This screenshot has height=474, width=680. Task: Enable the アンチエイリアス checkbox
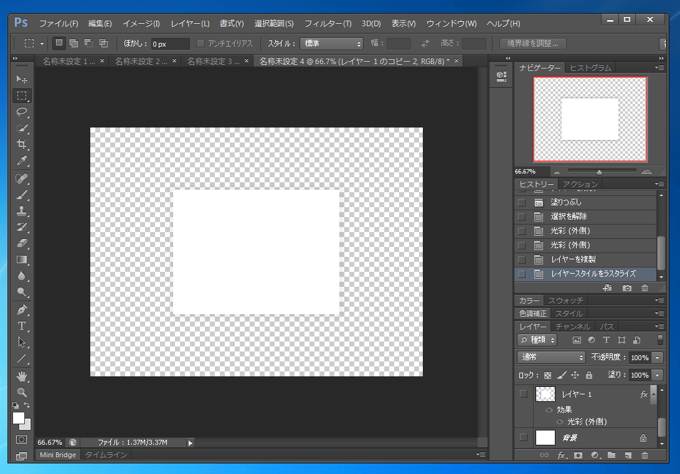[x=200, y=43]
